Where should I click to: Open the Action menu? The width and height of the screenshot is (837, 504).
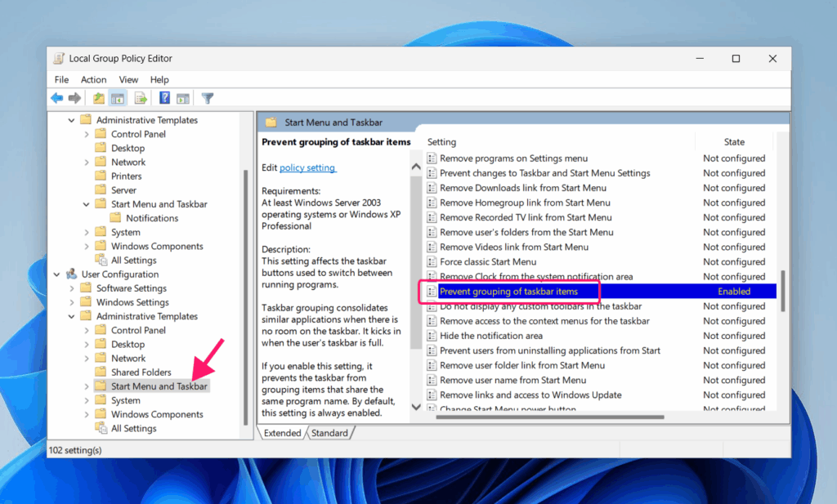(93, 79)
